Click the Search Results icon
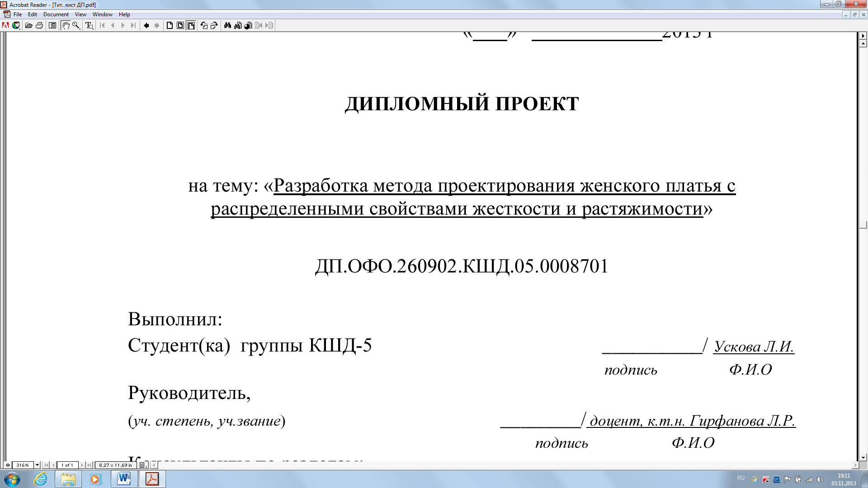Viewport: 868px width, 488px height. coord(248,25)
